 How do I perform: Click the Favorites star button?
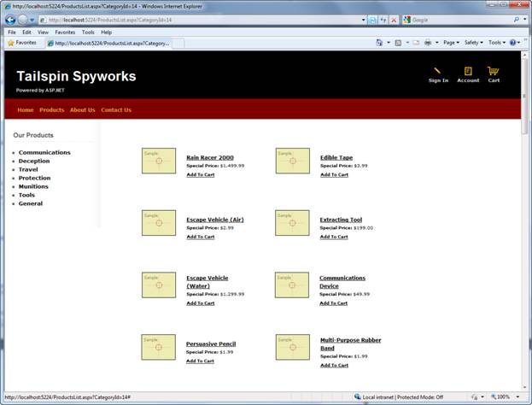(x=22, y=43)
